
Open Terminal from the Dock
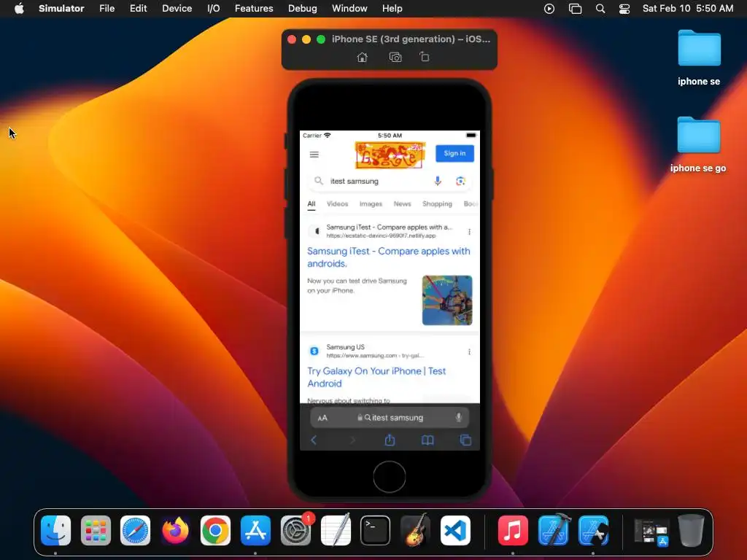pyautogui.click(x=376, y=530)
